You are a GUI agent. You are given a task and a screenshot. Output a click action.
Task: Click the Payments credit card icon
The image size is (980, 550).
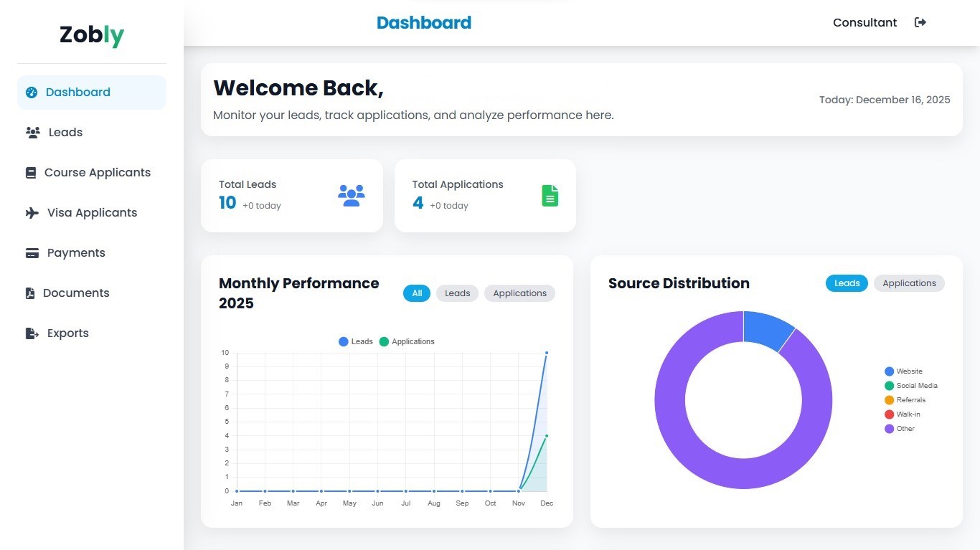tap(32, 253)
